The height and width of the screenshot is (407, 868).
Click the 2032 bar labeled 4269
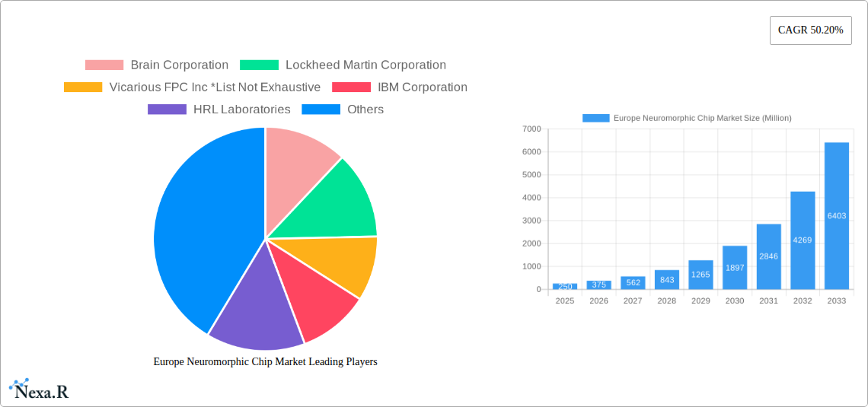click(803, 240)
